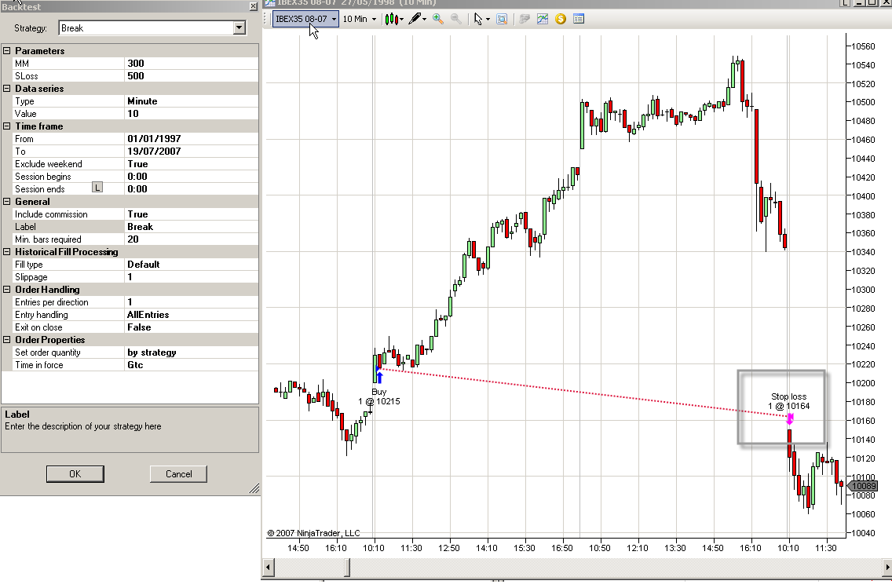This screenshot has height=588, width=892.
Task: Click the zoom frame icon
Action: pyautogui.click(x=502, y=19)
